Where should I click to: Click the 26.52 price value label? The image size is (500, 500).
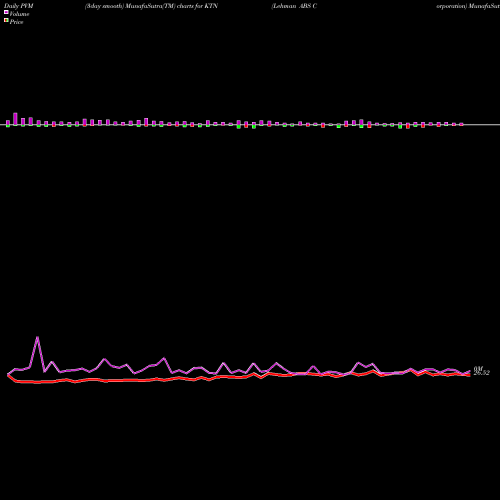click(x=482, y=373)
